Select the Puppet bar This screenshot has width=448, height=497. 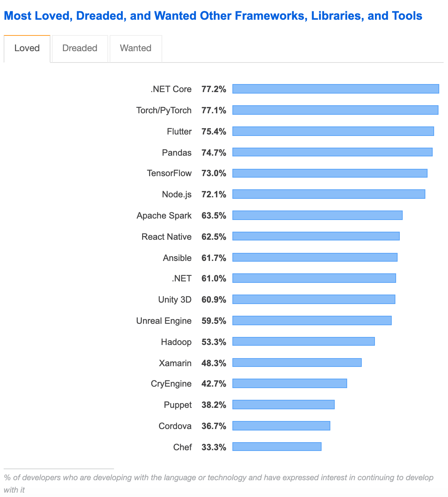pos(283,405)
